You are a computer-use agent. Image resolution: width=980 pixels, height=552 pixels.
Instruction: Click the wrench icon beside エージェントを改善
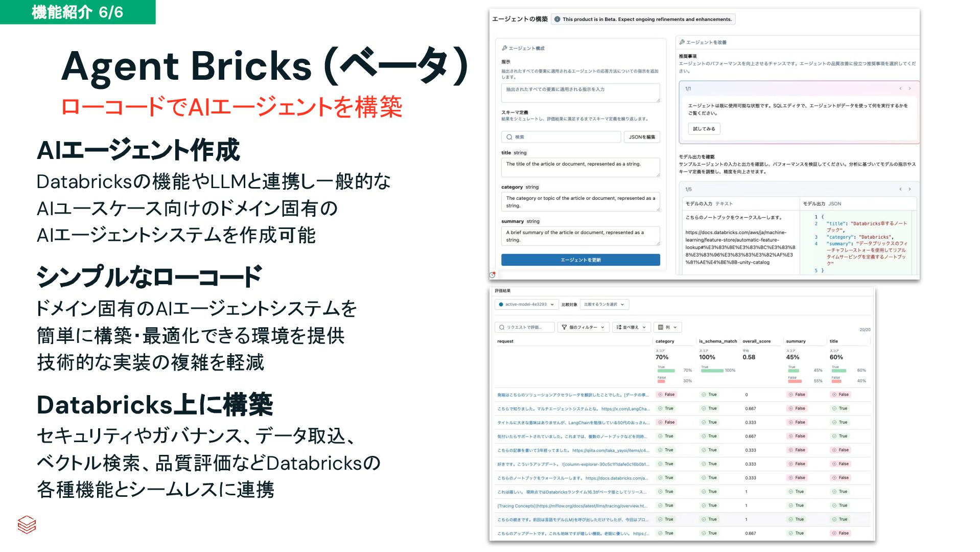tap(682, 42)
